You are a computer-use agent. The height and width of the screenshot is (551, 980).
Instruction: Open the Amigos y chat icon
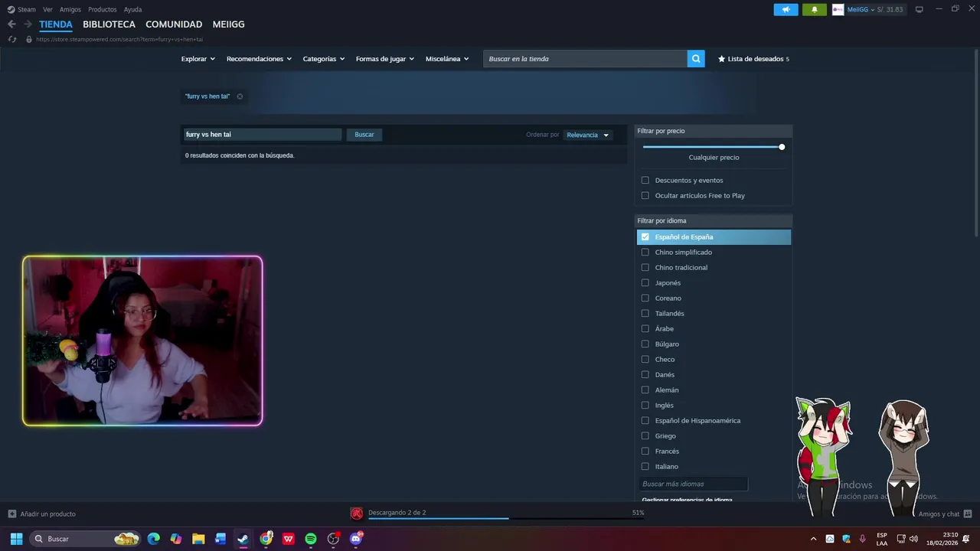(968, 514)
